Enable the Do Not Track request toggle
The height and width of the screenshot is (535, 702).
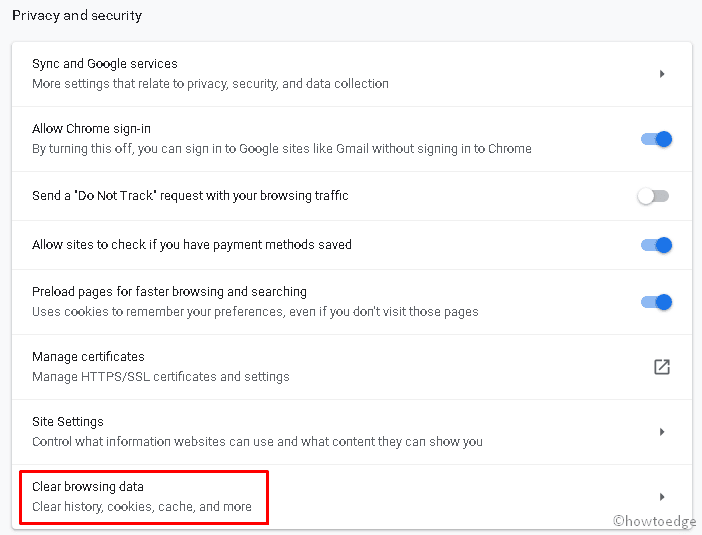click(654, 196)
